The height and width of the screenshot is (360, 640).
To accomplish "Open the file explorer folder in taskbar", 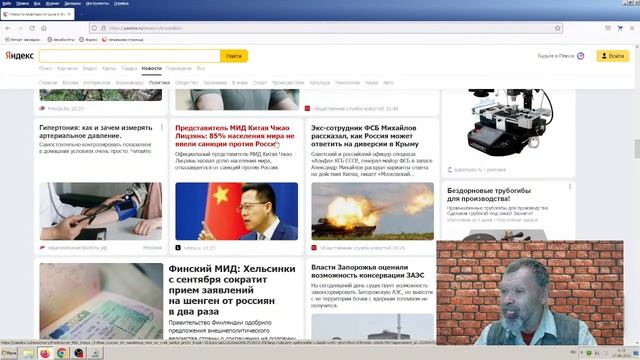I will coord(28,353).
